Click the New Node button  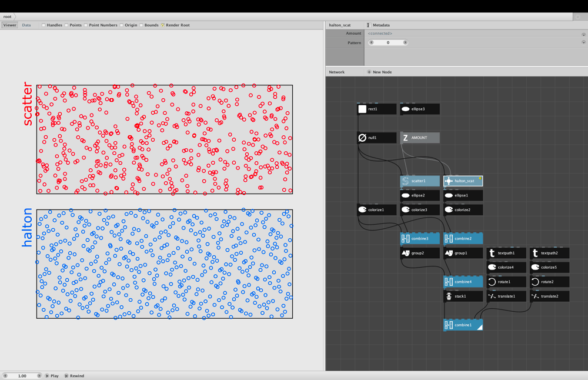(379, 72)
